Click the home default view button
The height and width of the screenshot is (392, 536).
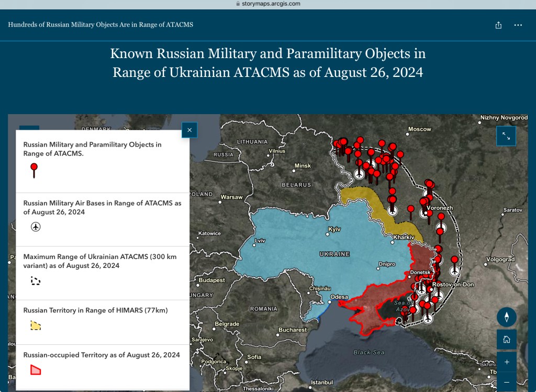tap(506, 339)
